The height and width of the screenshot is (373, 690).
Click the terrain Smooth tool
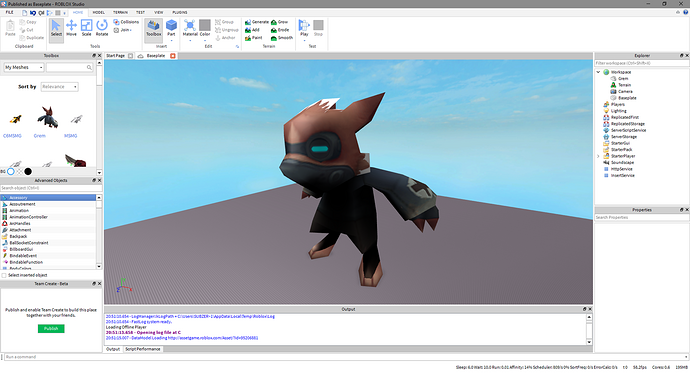(282, 38)
